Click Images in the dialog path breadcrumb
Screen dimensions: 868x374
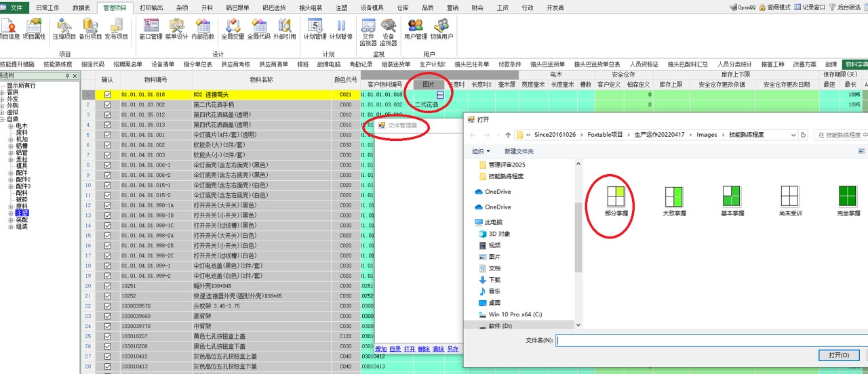[707, 135]
